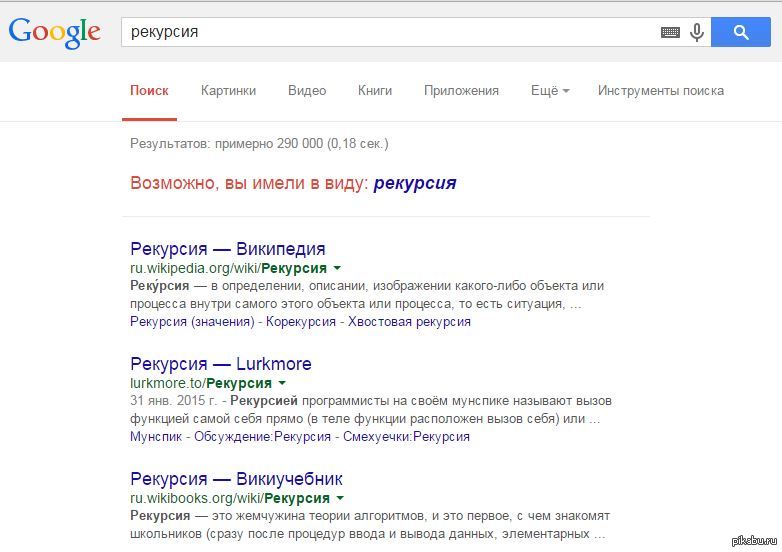The width and height of the screenshot is (782, 552).
Task: Open Инструменты поиска options
Action: point(661,91)
